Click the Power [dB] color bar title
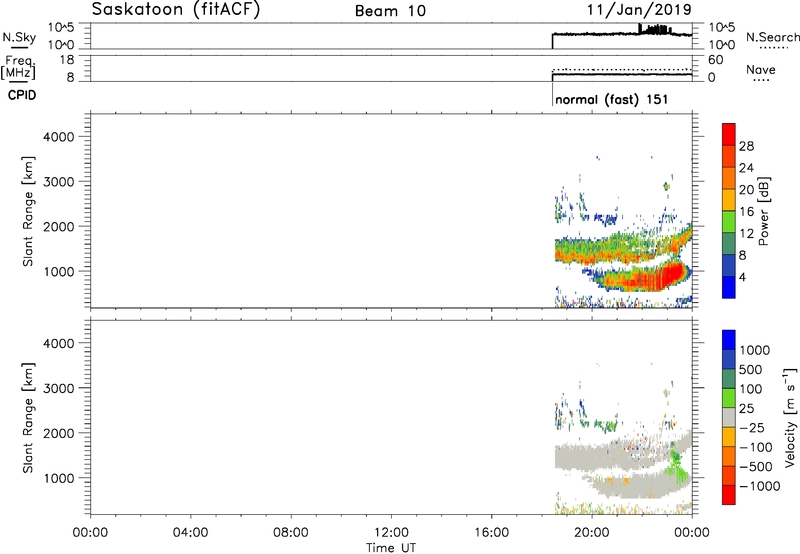 763,211
